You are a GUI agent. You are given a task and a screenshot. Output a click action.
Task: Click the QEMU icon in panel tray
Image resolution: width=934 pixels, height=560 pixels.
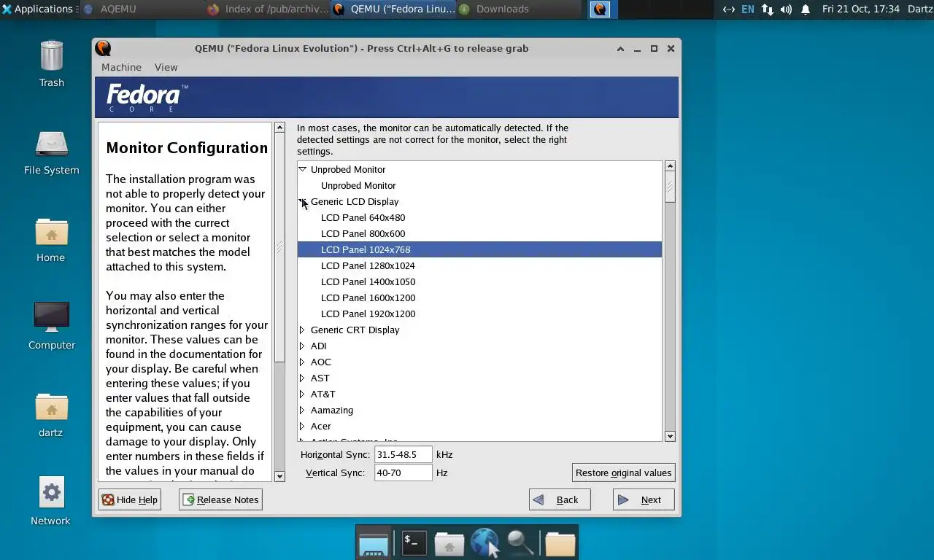point(600,9)
